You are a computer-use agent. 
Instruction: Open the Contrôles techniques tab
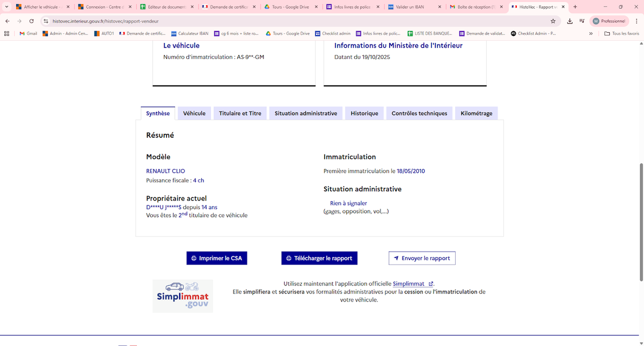click(x=419, y=113)
